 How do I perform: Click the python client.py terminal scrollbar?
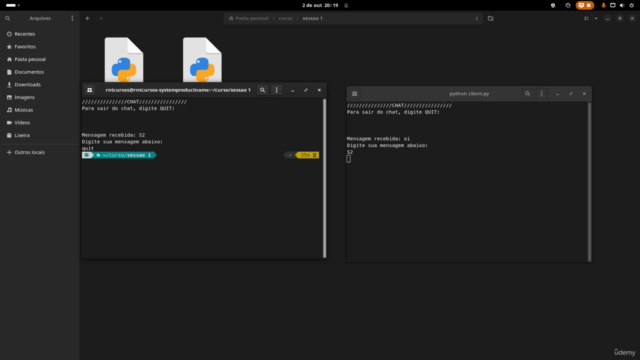tap(589, 182)
